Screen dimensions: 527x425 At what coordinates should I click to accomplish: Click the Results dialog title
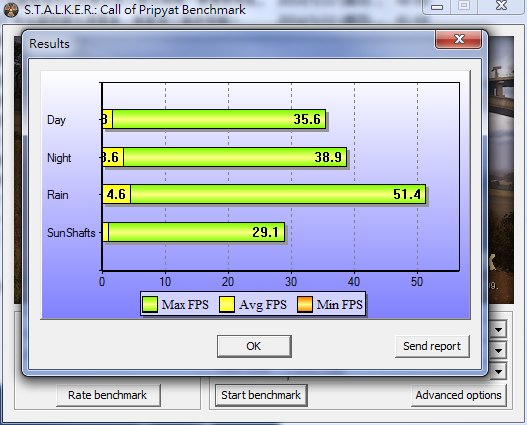coord(49,44)
